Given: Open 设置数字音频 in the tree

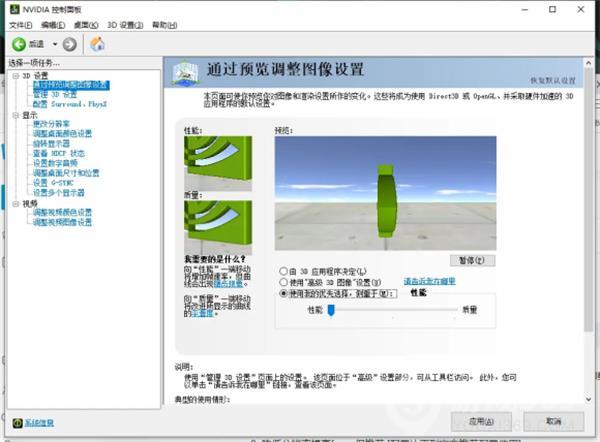Looking at the screenshot, I should pyautogui.click(x=55, y=163).
